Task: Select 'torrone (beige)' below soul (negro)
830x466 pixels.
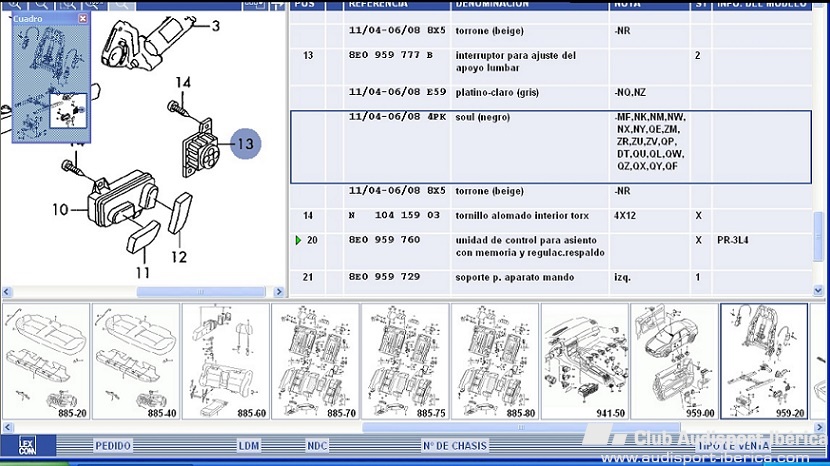Action: (x=489, y=191)
